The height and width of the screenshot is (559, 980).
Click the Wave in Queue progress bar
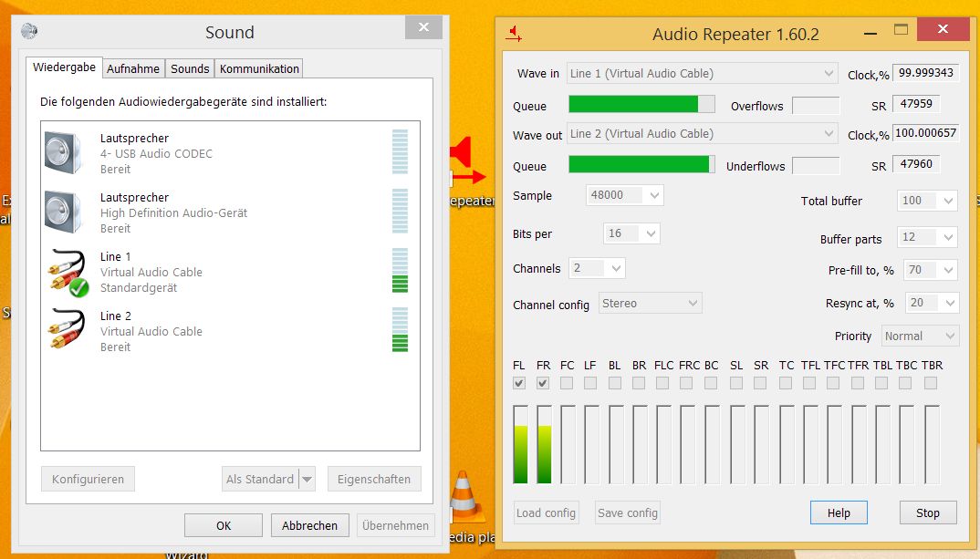(641, 104)
